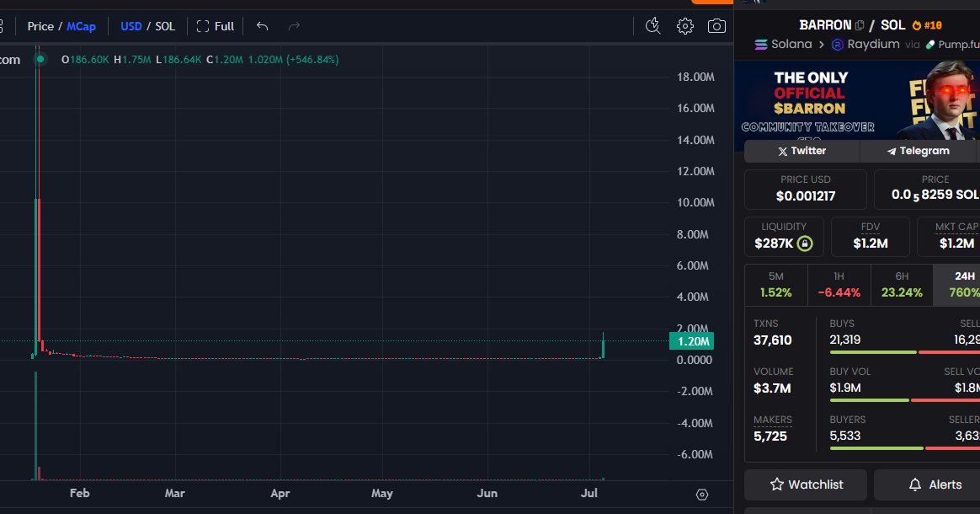Select the 1H timeframe stats tab

coord(839,285)
